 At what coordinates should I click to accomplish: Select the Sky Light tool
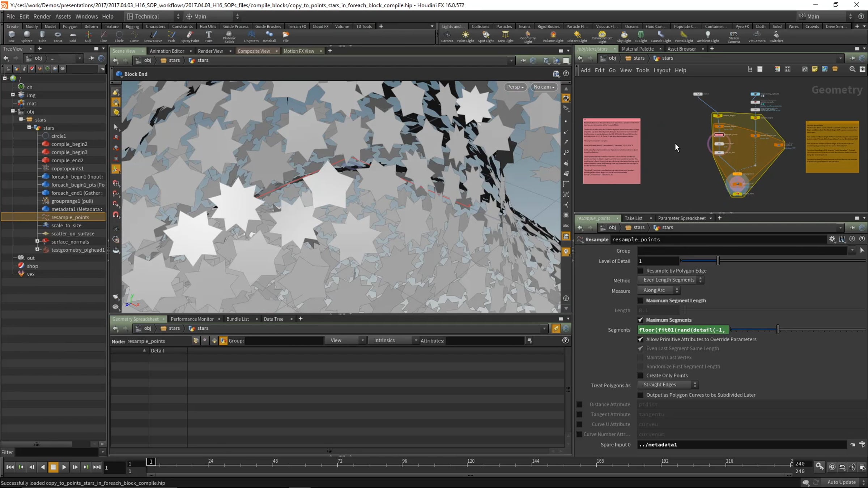[x=624, y=37]
